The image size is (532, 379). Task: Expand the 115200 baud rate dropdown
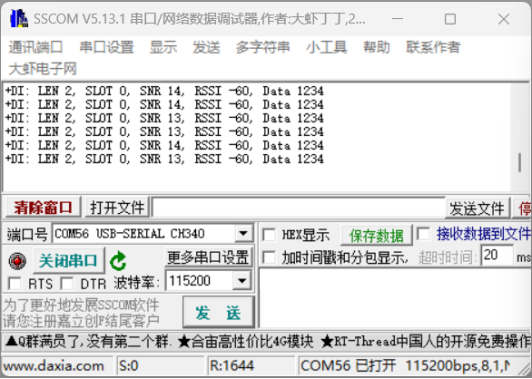(242, 281)
